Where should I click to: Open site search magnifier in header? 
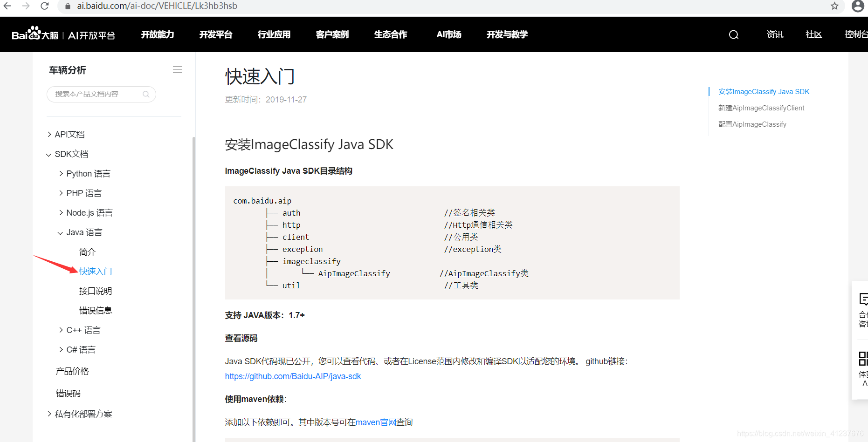(x=734, y=34)
